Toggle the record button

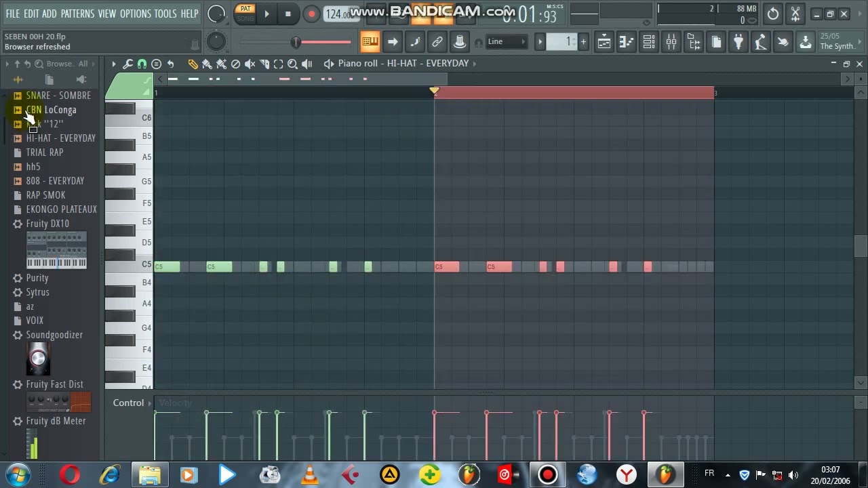(311, 14)
